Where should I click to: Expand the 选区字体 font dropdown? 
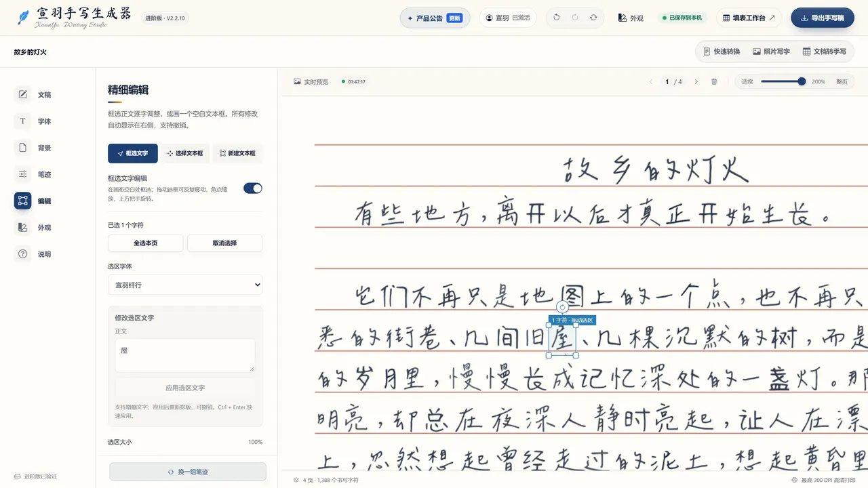click(x=185, y=285)
